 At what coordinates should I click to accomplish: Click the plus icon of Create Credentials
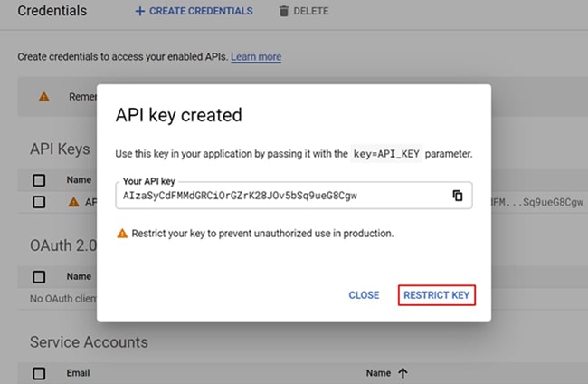[x=140, y=11]
